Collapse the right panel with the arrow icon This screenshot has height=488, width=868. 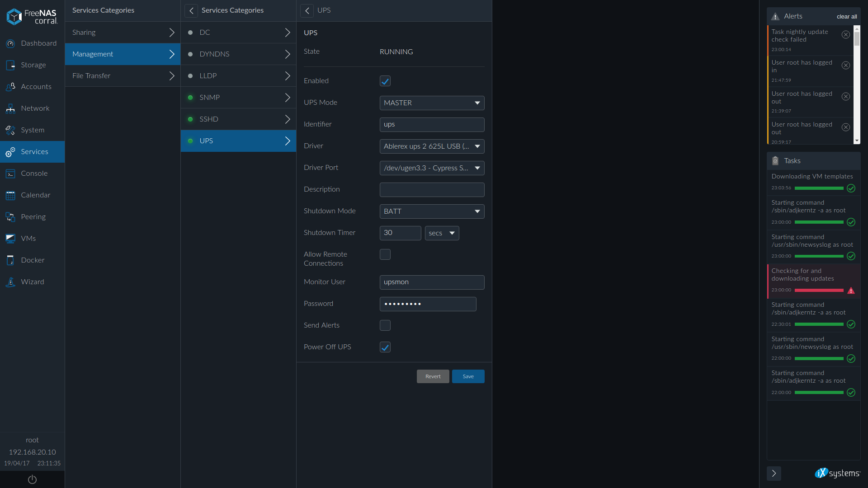(x=774, y=473)
